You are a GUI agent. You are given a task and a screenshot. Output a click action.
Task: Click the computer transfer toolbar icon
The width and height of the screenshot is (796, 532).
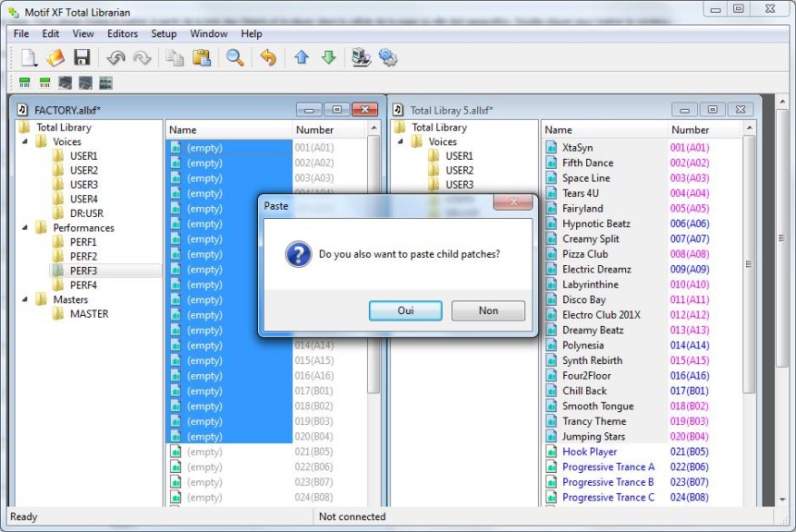(361, 57)
